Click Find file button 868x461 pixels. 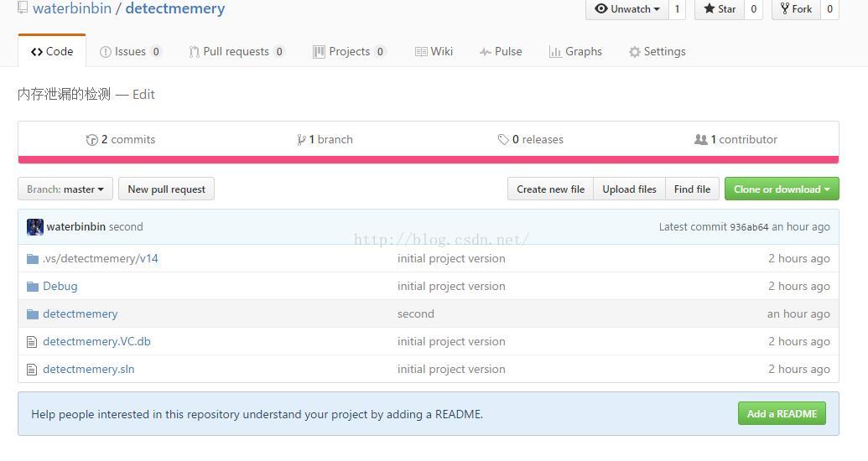pos(692,189)
